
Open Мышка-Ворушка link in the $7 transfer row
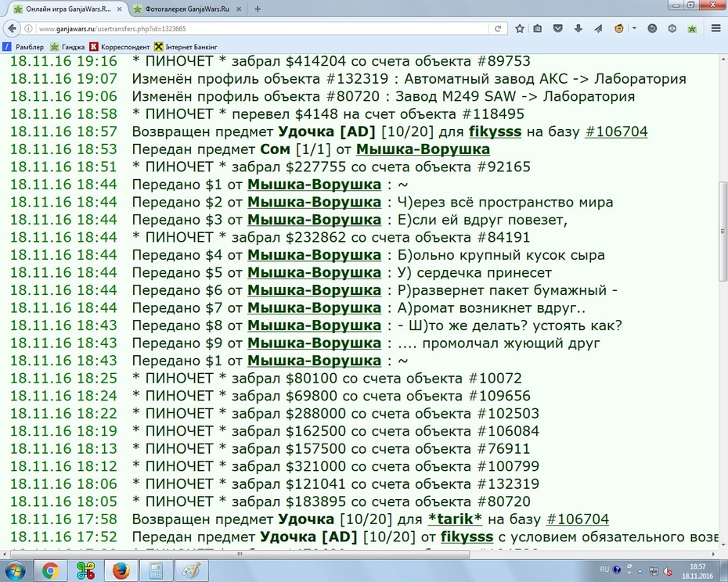[315, 308]
